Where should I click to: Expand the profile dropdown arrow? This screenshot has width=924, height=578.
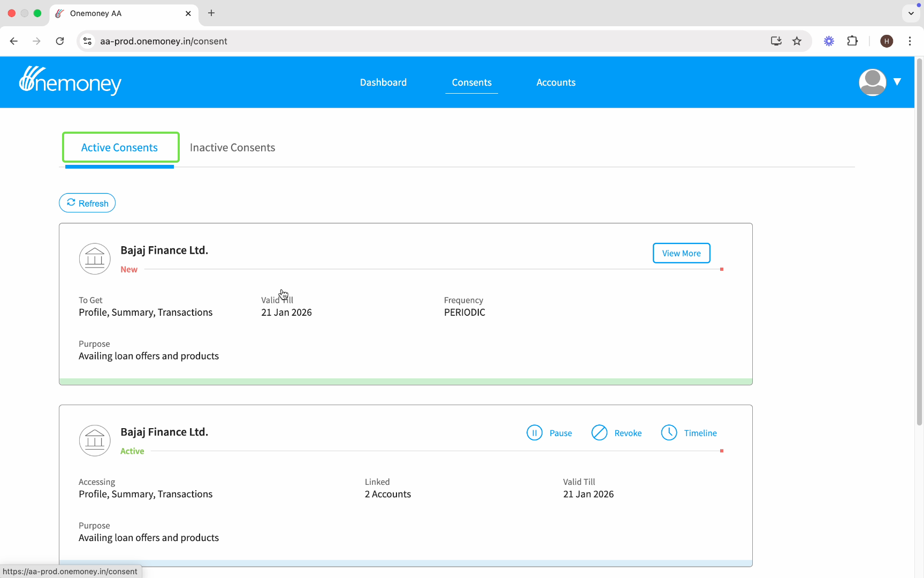[897, 82]
